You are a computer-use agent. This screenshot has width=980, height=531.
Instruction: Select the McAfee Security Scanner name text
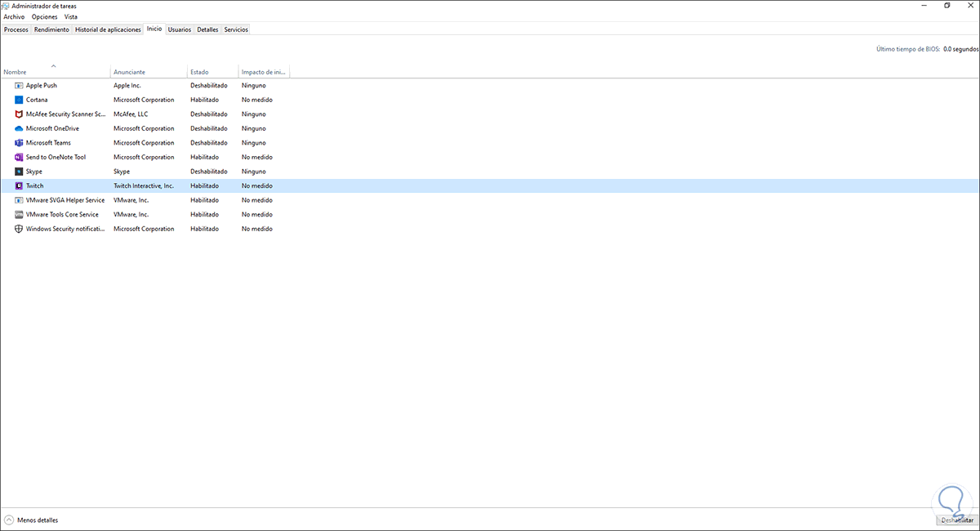66,114
